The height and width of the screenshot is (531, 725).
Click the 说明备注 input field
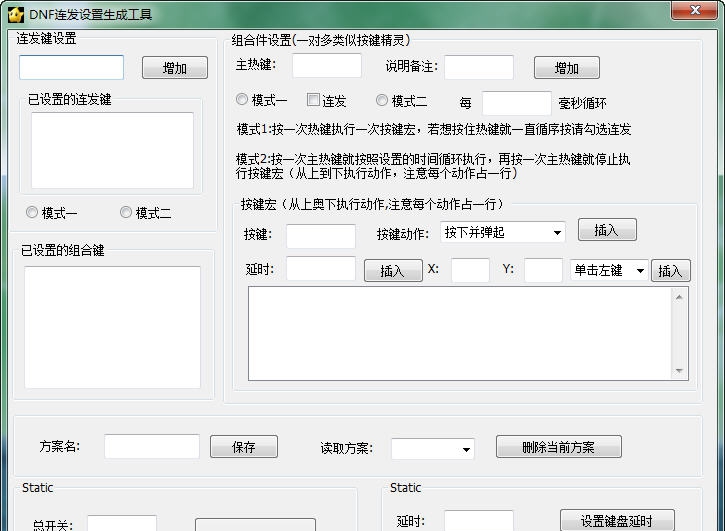(x=479, y=67)
